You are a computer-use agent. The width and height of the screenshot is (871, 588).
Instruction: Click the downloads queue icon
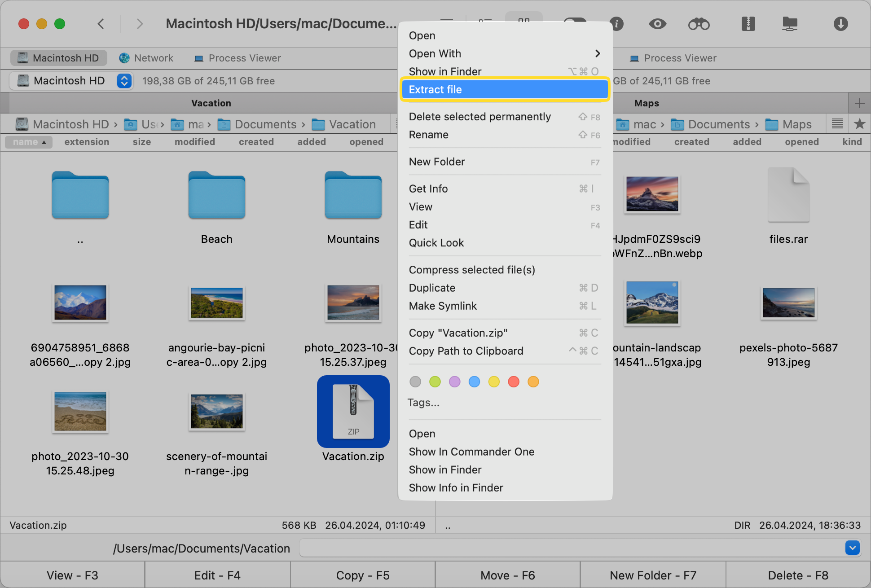pos(841,24)
